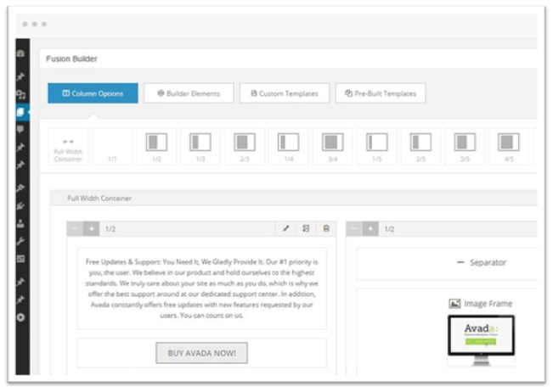Select the Separator element

481,263
